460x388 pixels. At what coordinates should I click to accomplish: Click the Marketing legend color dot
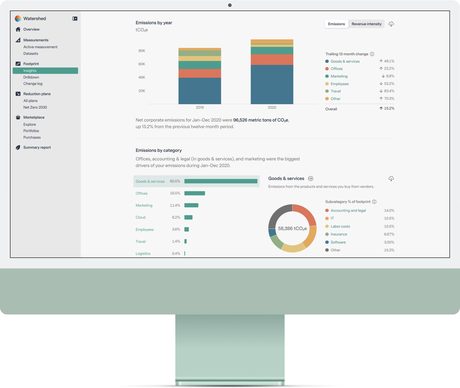point(327,76)
